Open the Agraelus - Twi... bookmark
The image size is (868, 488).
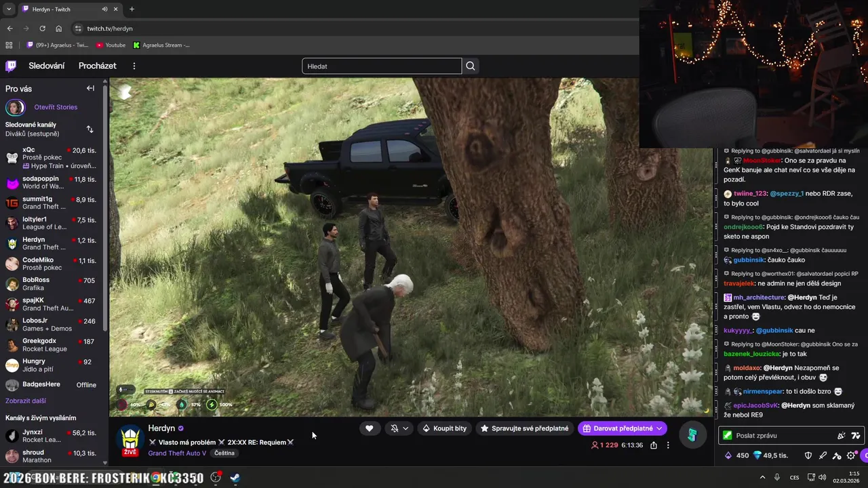[58, 45]
